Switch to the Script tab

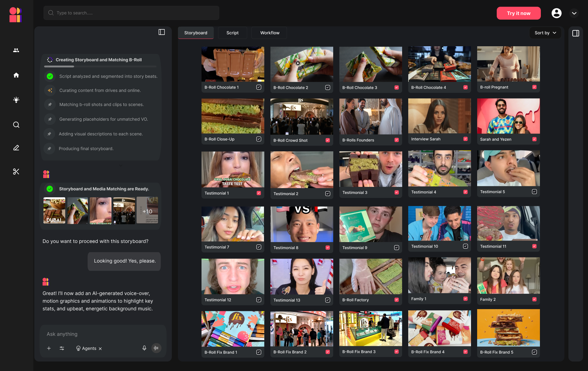point(232,33)
